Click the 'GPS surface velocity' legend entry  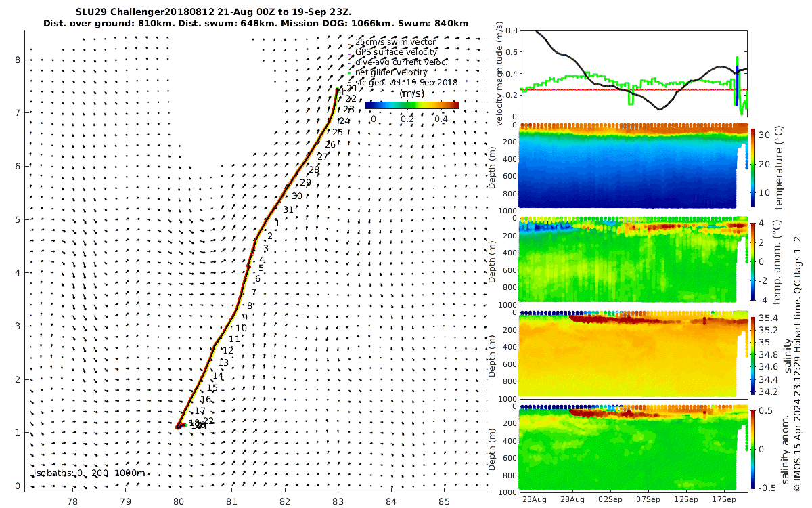coord(397,51)
